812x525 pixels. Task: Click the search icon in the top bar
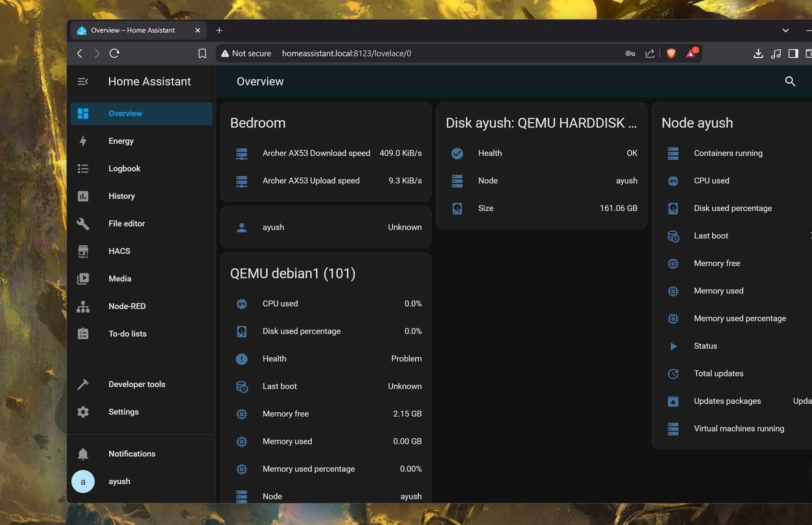(x=790, y=81)
